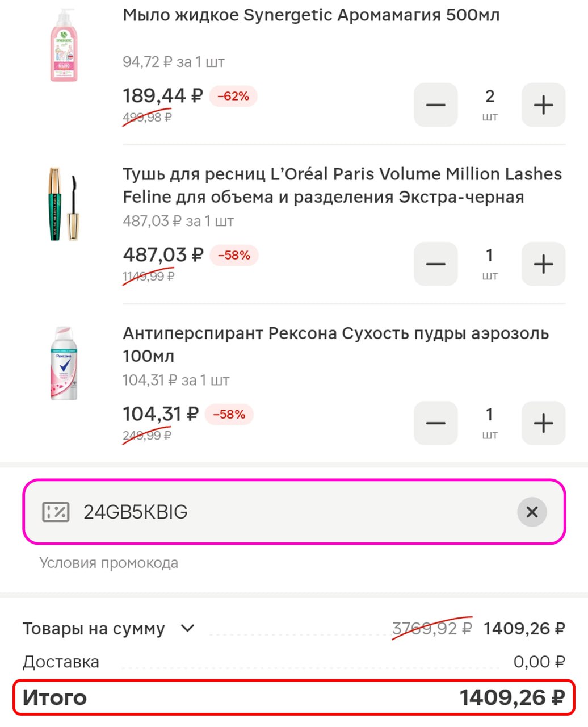Image resolution: width=588 pixels, height=727 pixels.
Task: Open the Synergetic soap product image
Action: pos(63,45)
